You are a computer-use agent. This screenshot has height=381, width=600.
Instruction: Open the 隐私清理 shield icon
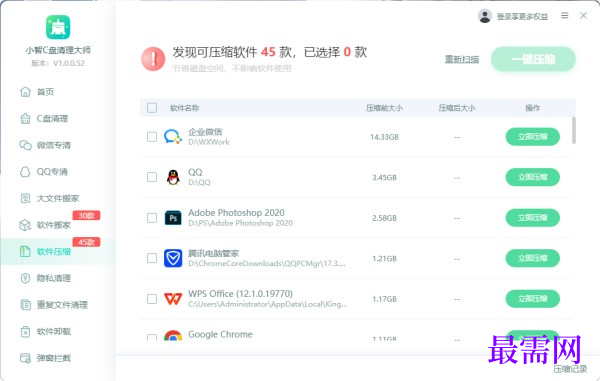(25, 278)
